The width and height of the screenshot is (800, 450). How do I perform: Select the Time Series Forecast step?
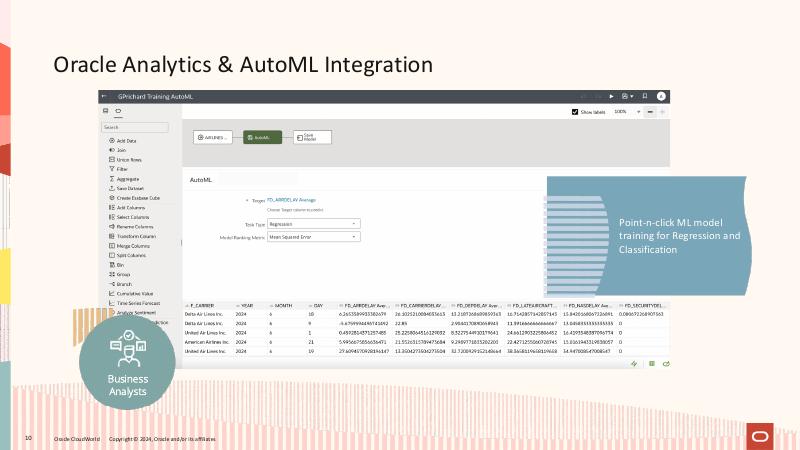pos(134,303)
